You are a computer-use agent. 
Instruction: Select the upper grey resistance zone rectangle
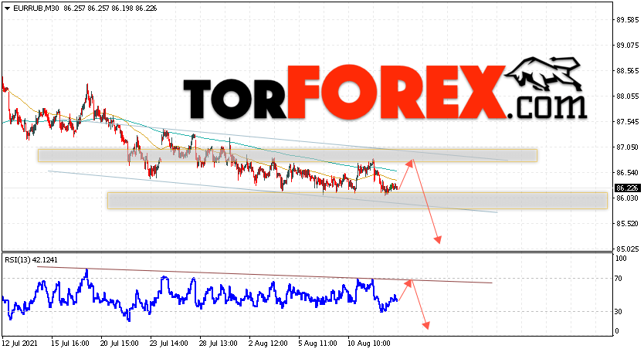click(x=287, y=155)
